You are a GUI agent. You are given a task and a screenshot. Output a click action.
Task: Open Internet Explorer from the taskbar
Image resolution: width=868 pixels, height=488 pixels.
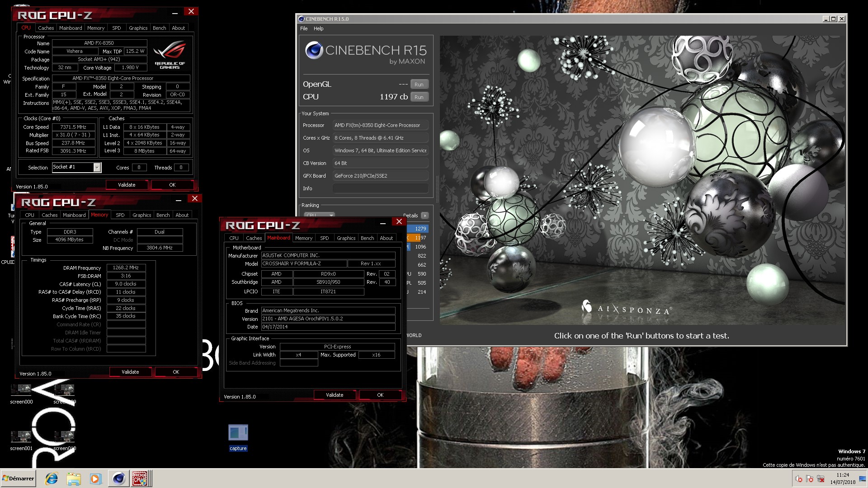click(x=52, y=479)
